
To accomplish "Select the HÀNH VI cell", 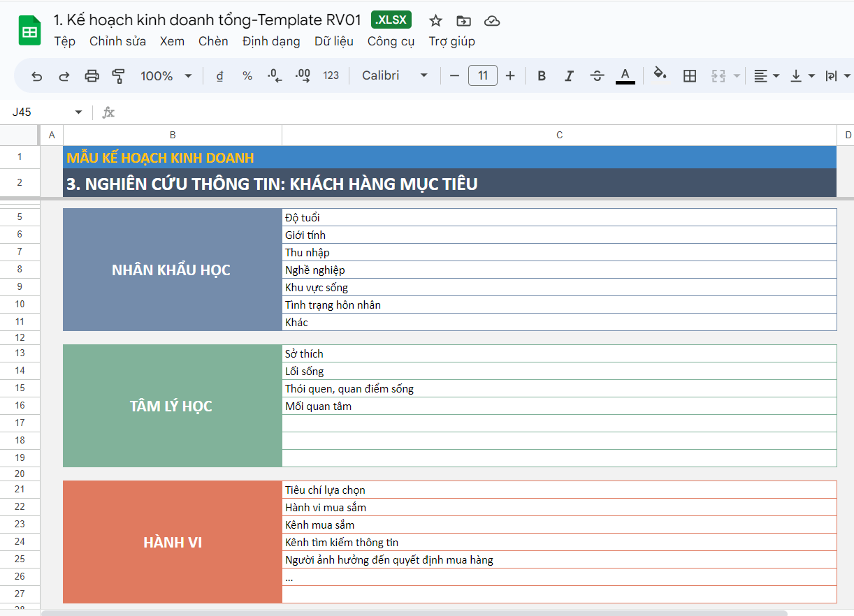I will 172,542.
